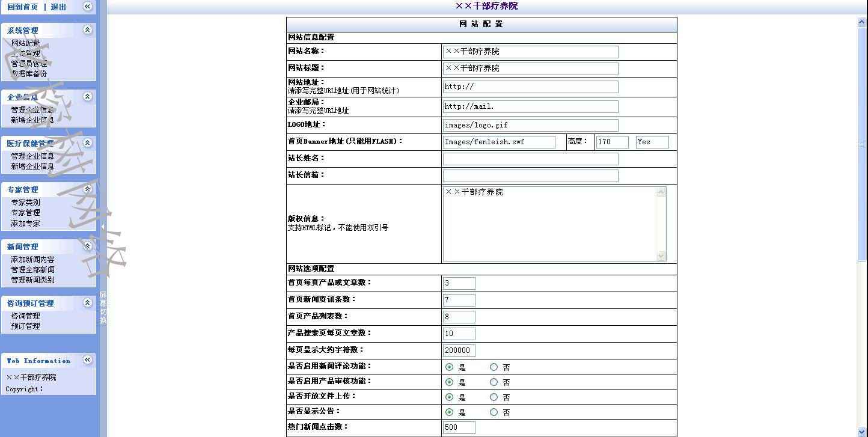Collapse the 新闻管理 menu group
Viewport: 868px width, 437px height.
click(x=87, y=246)
